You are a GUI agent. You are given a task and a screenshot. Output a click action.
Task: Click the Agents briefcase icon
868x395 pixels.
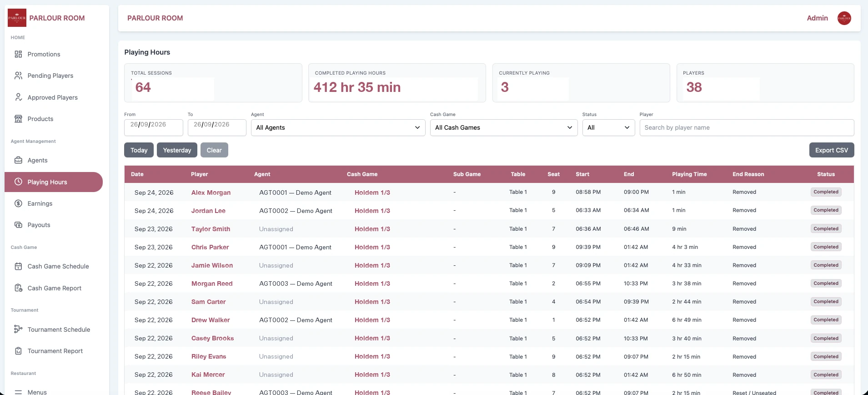tap(18, 160)
